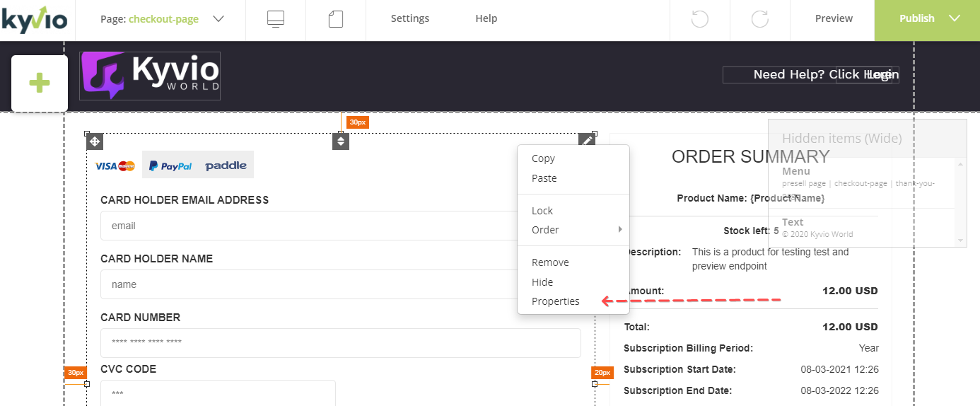Viewport: 980px width, 406px height.
Task: Expand the Publish dropdown arrow
Action: click(x=955, y=18)
